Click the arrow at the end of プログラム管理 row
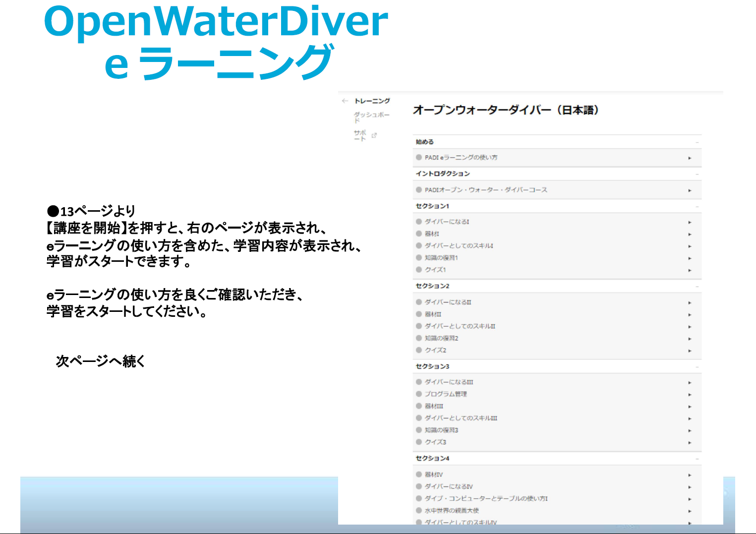The height and width of the screenshot is (534, 756). (x=690, y=395)
